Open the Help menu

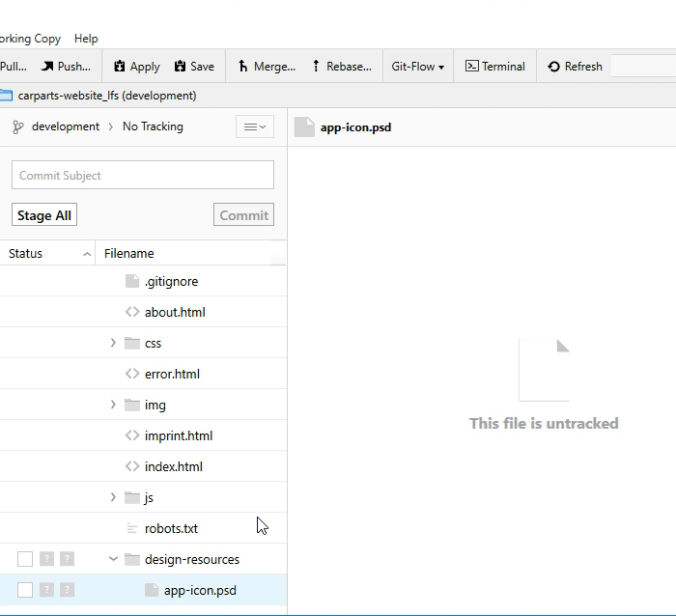tap(86, 39)
